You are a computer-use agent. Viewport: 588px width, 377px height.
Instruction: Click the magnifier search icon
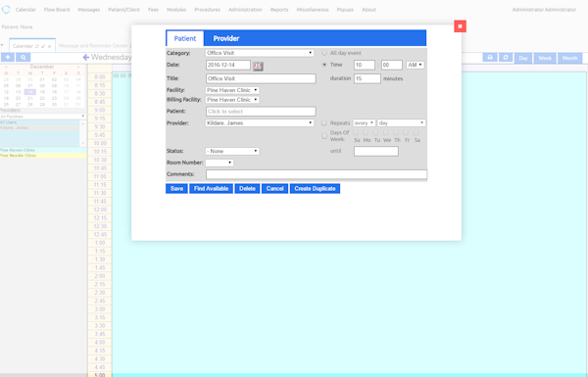[x=24, y=58]
